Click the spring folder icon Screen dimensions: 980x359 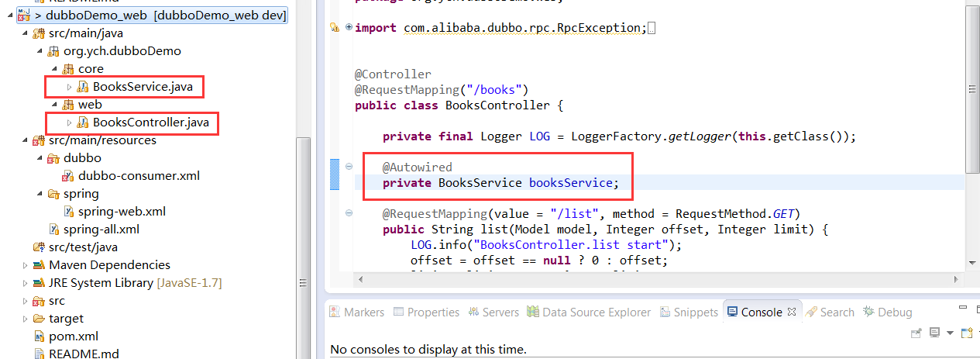pos(53,194)
